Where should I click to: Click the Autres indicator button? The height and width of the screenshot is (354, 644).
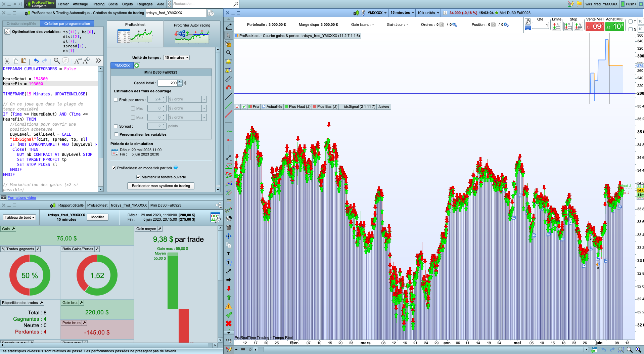click(x=383, y=107)
